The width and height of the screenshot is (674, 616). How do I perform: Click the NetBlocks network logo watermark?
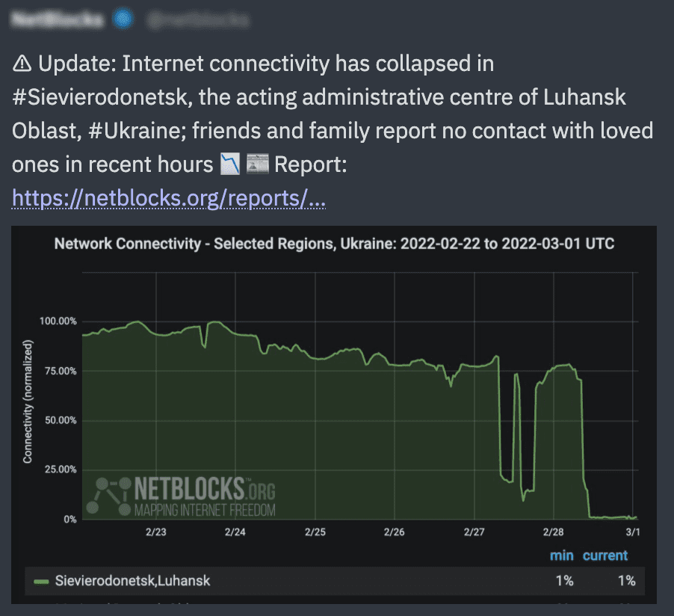109,496
